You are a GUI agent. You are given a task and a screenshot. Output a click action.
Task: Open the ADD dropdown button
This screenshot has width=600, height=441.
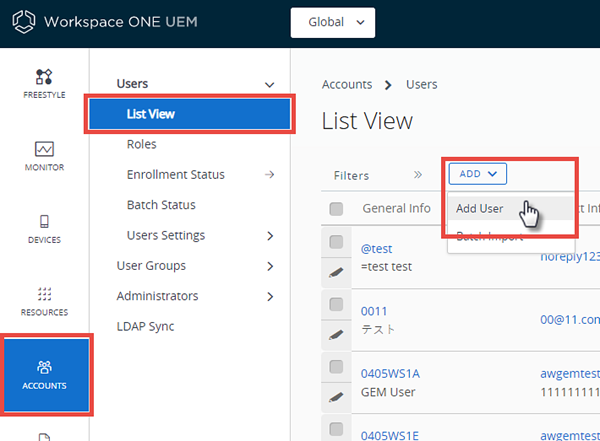pyautogui.click(x=478, y=174)
